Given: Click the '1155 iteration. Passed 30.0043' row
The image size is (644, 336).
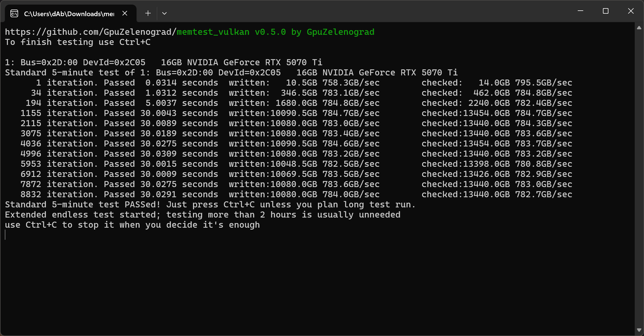Looking at the screenshot, I should click(289, 113).
